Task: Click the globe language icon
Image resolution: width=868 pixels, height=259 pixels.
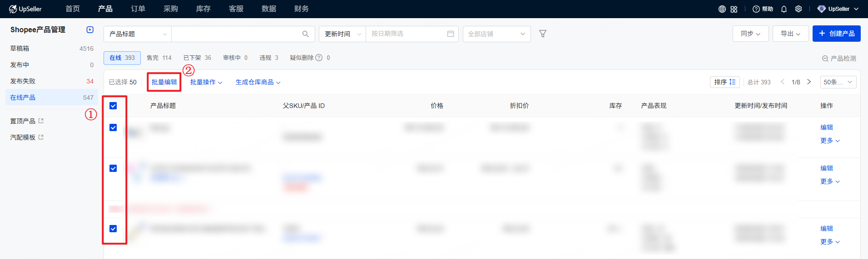Action: click(x=722, y=9)
